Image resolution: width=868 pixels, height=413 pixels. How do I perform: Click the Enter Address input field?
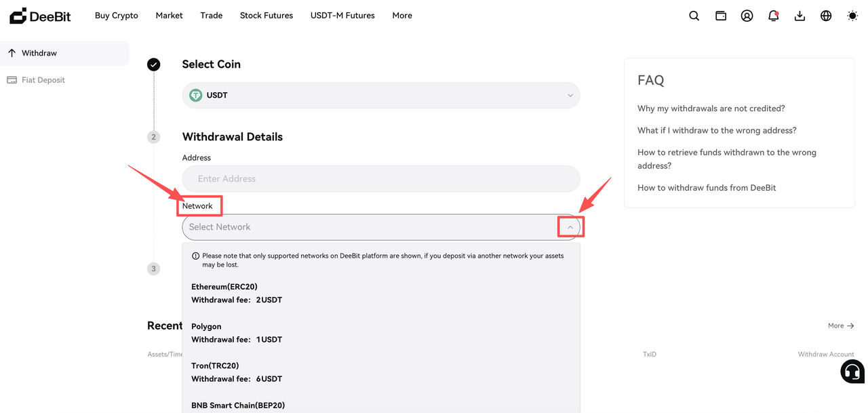381,179
